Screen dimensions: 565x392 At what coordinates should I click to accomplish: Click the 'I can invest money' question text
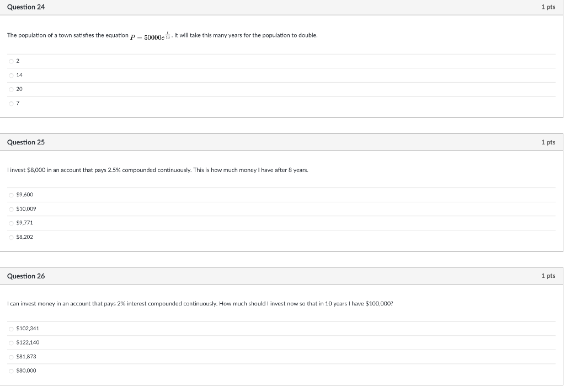(x=200, y=304)
